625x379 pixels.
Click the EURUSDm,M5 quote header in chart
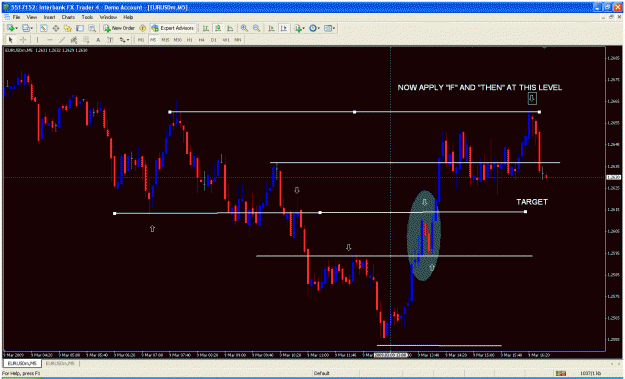46,50
